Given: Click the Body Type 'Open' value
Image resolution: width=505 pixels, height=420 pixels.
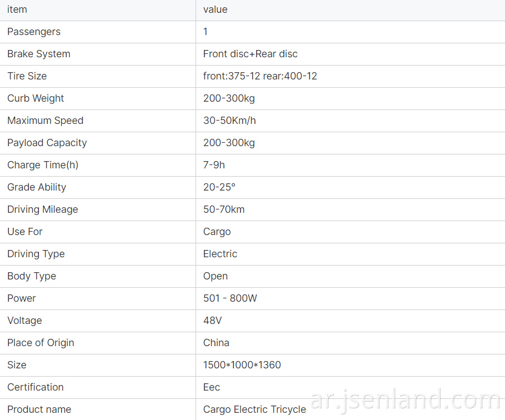Looking at the screenshot, I should pos(216,276).
